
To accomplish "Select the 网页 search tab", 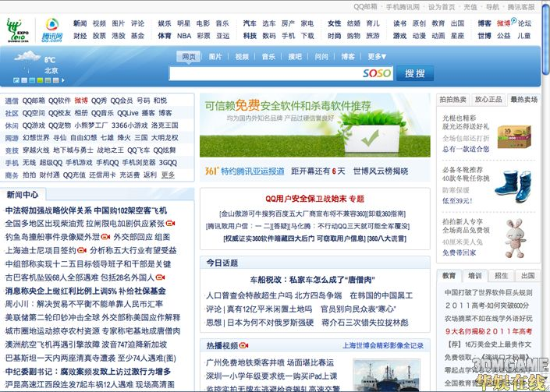I will [189, 56].
